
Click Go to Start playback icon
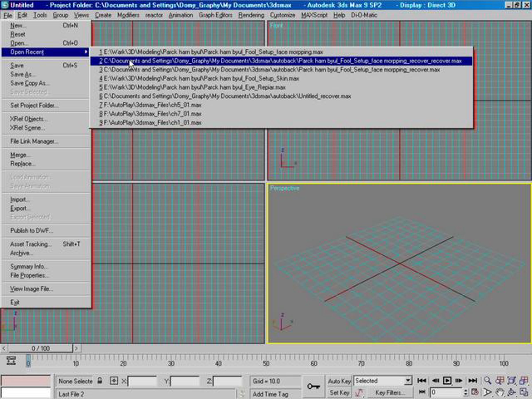click(422, 380)
